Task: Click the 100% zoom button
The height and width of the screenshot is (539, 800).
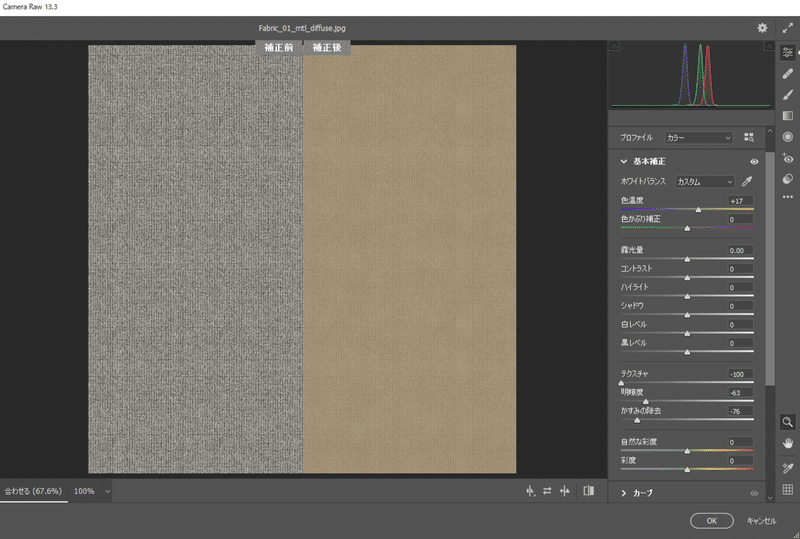Action: point(84,491)
